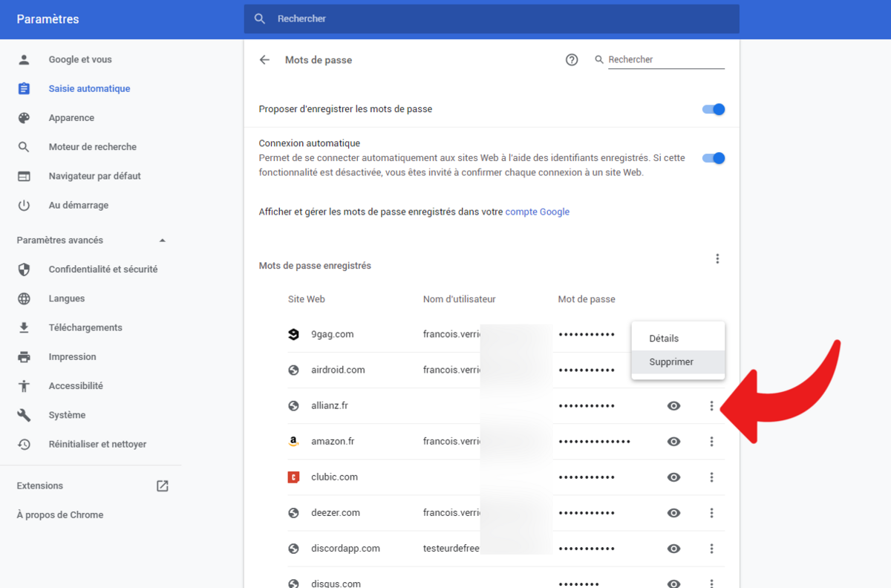Screen dimensions: 891x588
Task: Click the 9gag favicon icon
Action: tap(293, 334)
